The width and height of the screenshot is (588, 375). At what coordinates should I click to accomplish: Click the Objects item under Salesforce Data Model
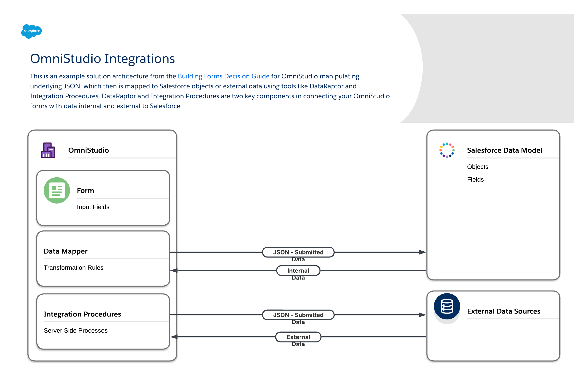pos(478,167)
